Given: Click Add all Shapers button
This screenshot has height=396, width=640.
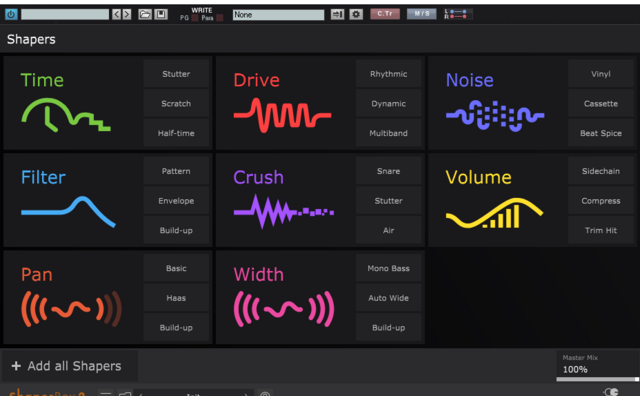Looking at the screenshot, I should [70, 366].
